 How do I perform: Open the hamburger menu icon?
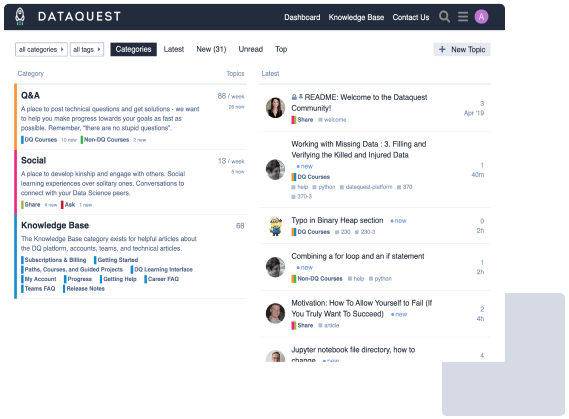click(x=463, y=17)
